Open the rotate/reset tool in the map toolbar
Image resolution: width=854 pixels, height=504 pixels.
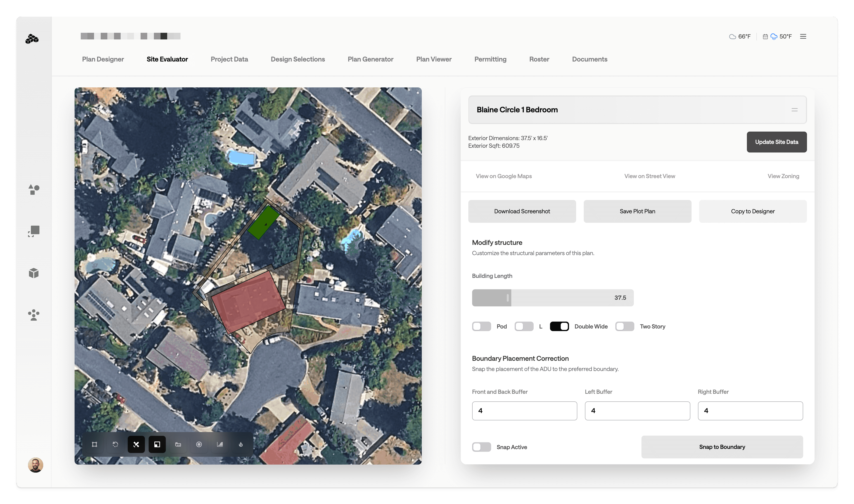click(115, 444)
